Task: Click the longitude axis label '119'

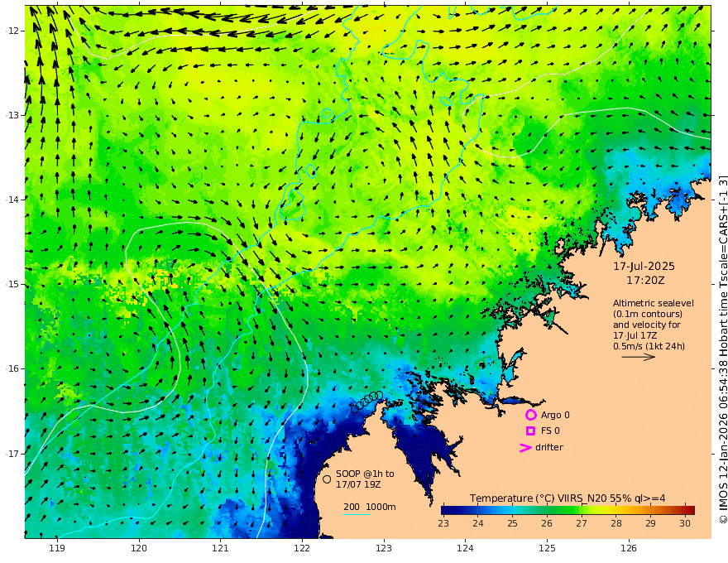Action: (x=57, y=549)
